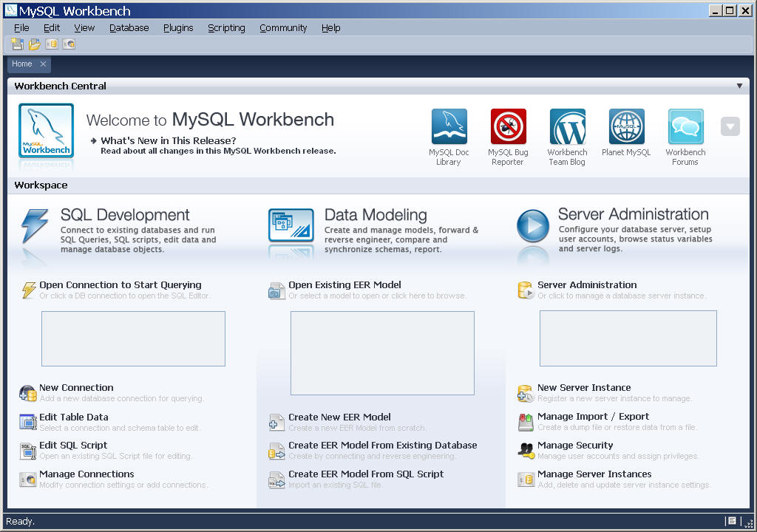Open the Scripting menu
The image size is (757, 532).
(x=226, y=28)
